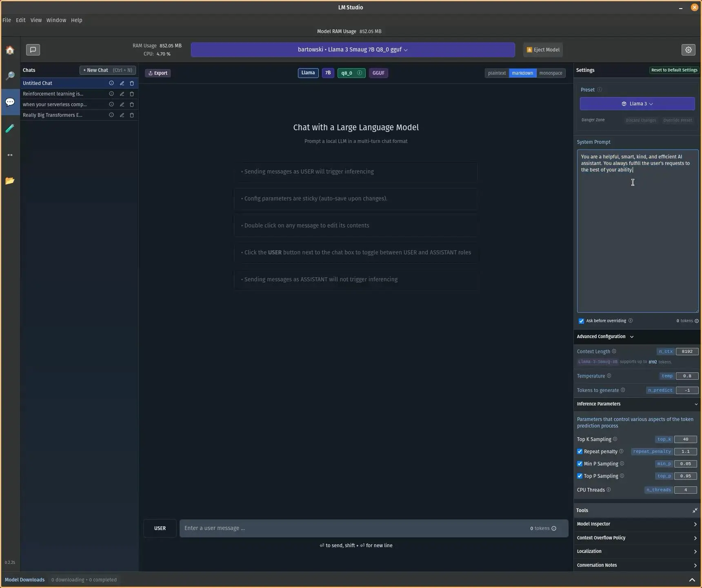
Task: Toggle the chat list panel icon
Action: tap(33, 50)
